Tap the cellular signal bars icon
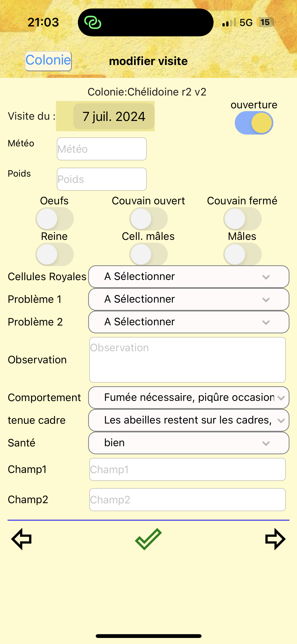The width and height of the screenshot is (297, 644). [229, 22]
